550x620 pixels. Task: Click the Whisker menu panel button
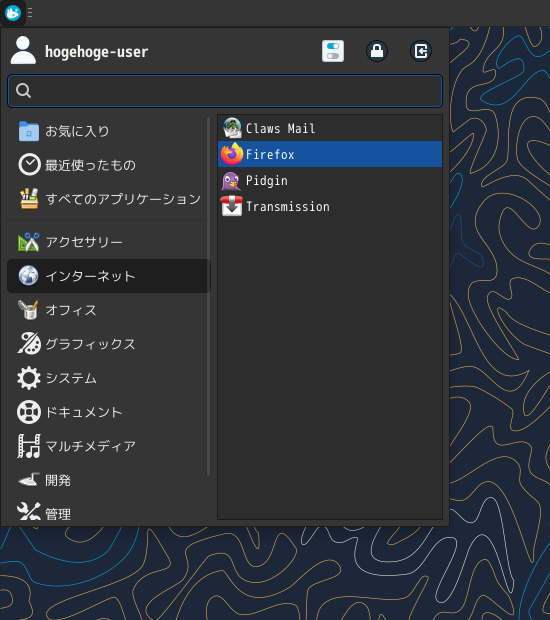click(x=13, y=13)
